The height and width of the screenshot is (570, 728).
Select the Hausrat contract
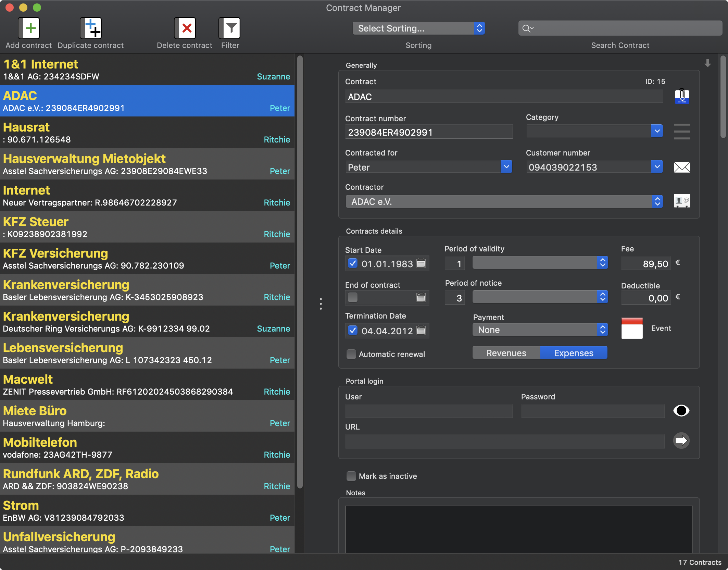(x=147, y=133)
